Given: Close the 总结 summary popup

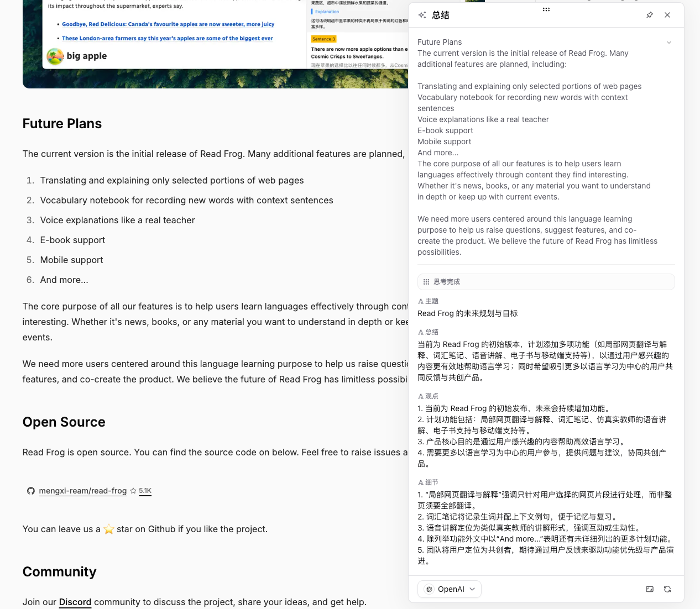Looking at the screenshot, I should coord(667,15).
